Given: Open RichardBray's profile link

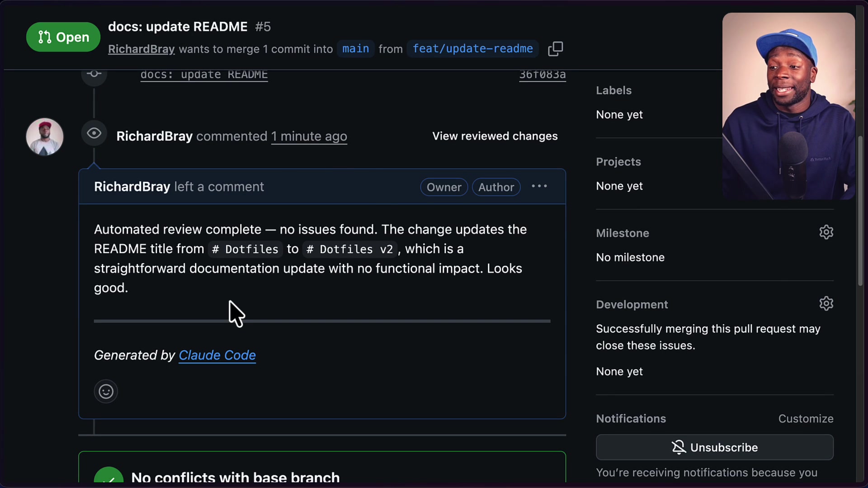Looking at the screenshot, I should click(x=142, y=49).
